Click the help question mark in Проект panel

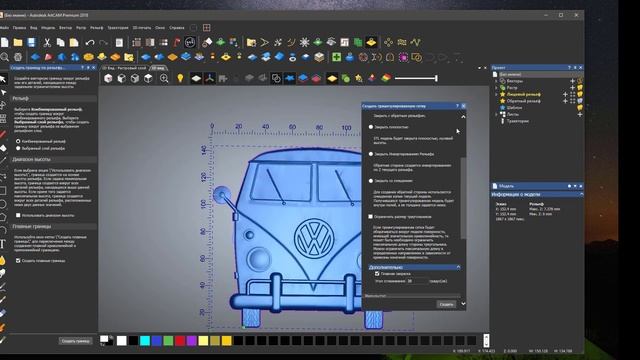coord(569,68)
